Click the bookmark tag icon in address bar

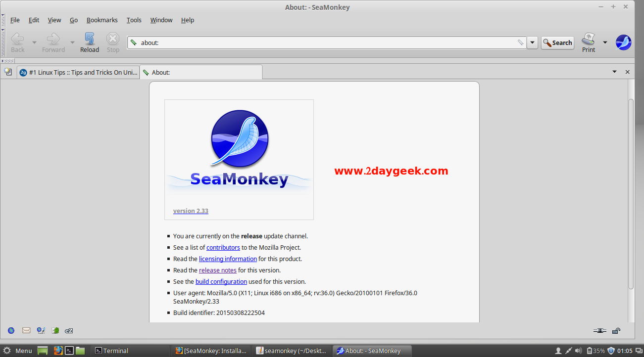point(133,43)
